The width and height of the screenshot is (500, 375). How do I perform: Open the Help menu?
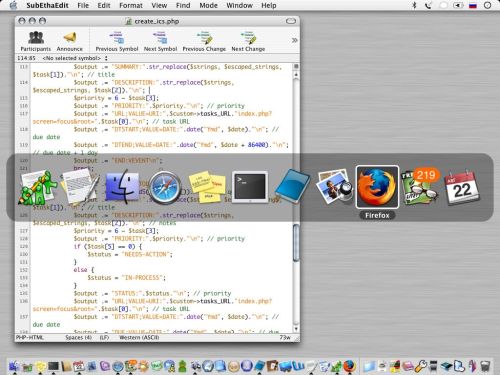click(x=269, y=5)
